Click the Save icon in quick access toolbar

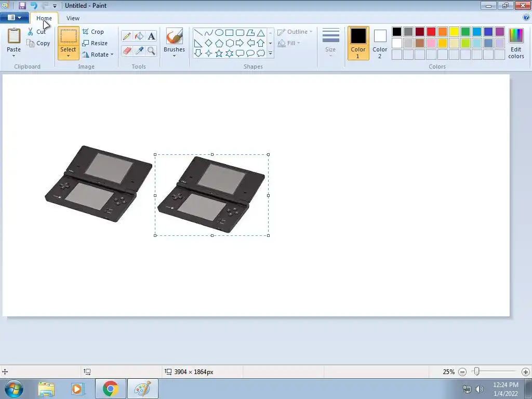click(22, 5)
